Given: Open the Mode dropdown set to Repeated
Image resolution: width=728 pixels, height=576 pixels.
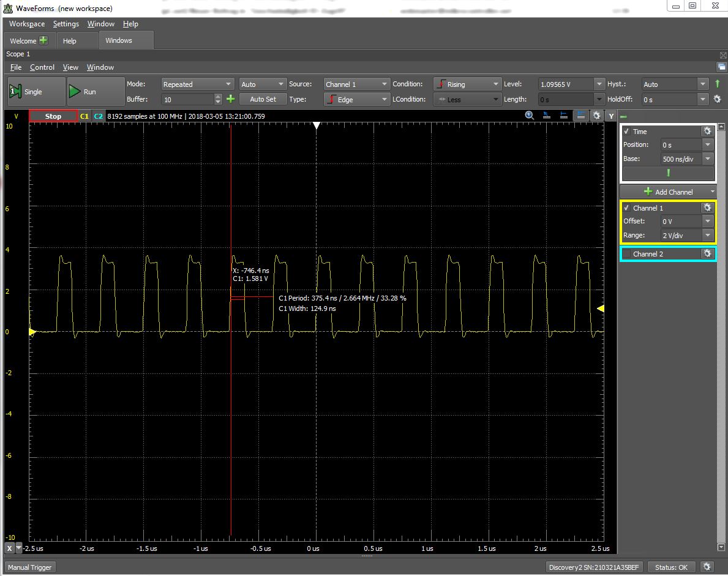Looking at the screenshot, I should click(x=197, y=84).
